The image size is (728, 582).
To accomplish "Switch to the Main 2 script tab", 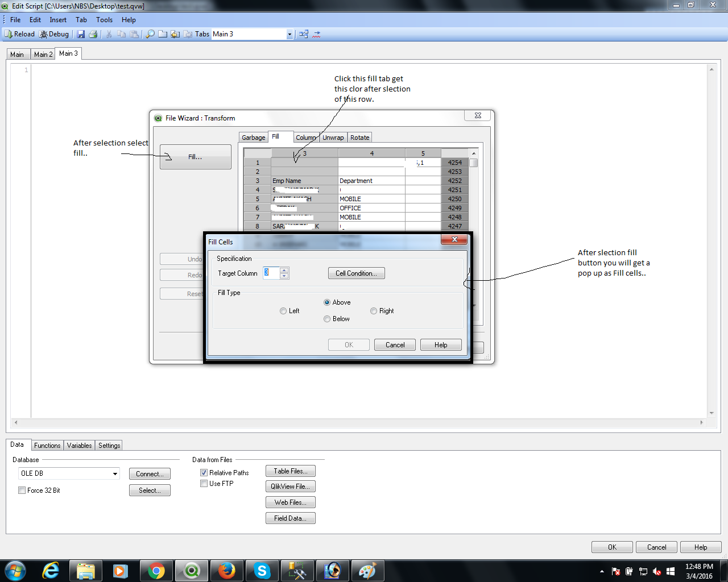I will [x=43, y=55].
